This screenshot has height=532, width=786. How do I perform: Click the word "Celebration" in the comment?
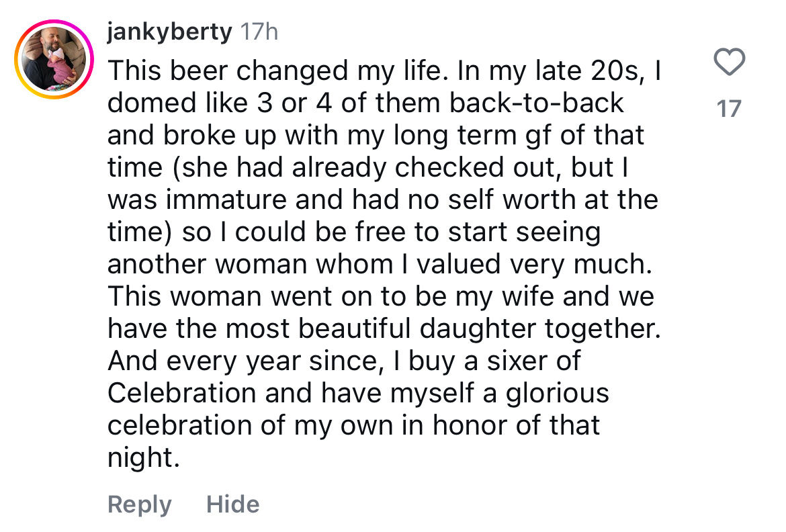point(182,392)
